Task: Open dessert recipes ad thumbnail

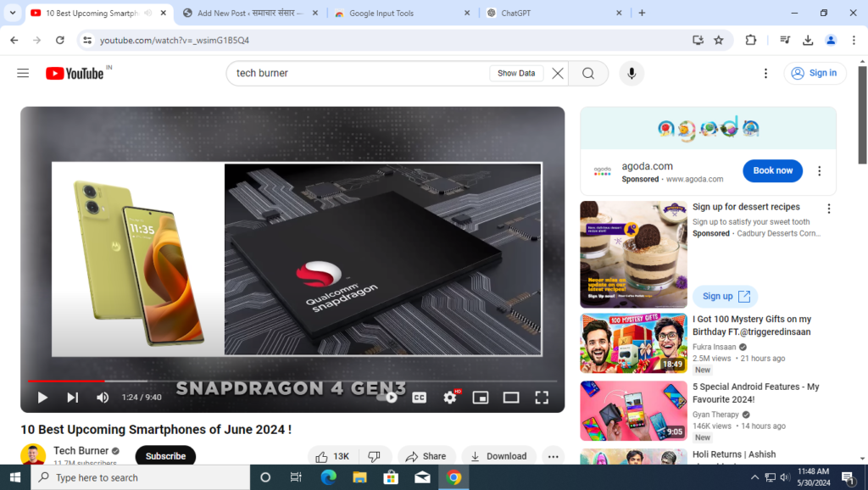Action: point(633,254)
